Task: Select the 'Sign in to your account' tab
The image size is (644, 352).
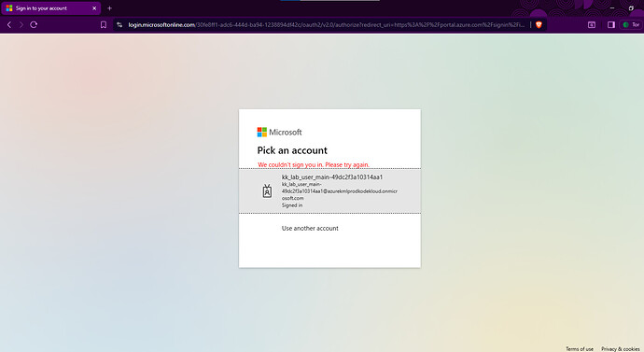Action: (x=51, y=8)
